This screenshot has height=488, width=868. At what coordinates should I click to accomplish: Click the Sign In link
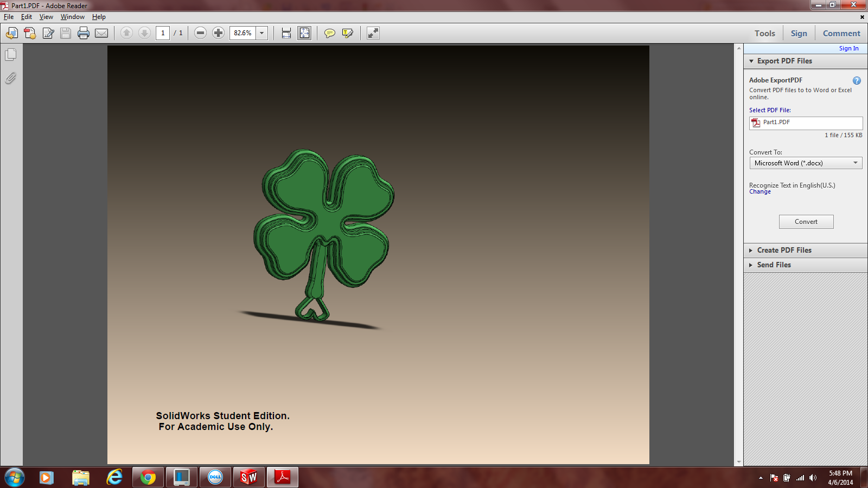pos(848,48)
